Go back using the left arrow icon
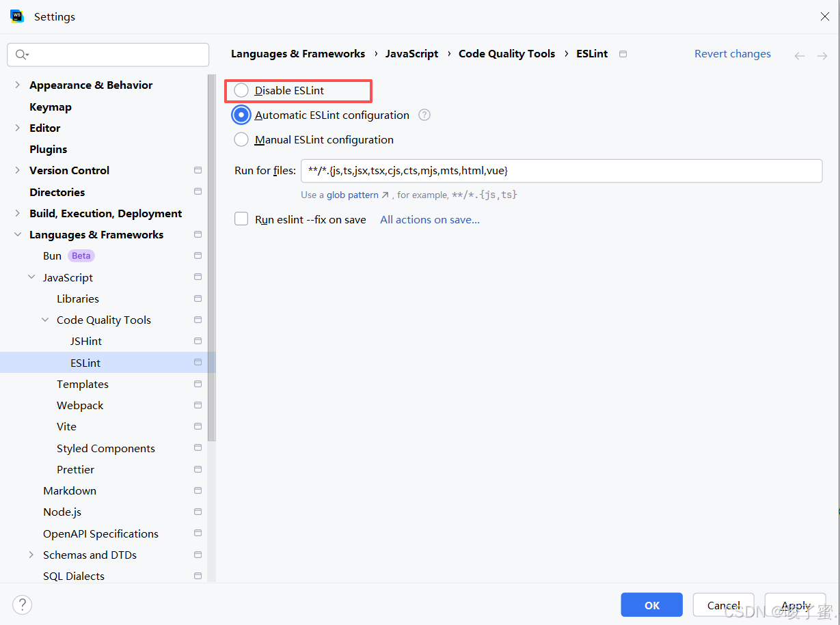840x625 pixels. click(x=800, y=55)
